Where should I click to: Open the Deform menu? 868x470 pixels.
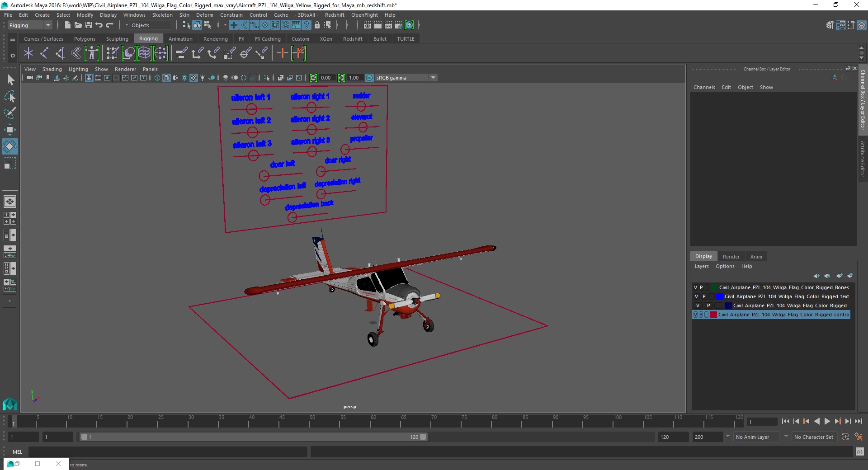point(204,15)
